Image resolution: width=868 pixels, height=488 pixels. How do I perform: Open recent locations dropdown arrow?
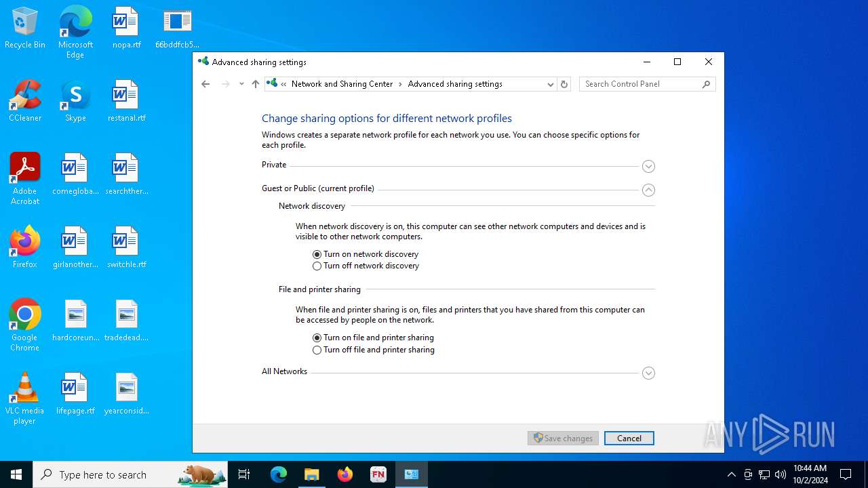(241, 84)
